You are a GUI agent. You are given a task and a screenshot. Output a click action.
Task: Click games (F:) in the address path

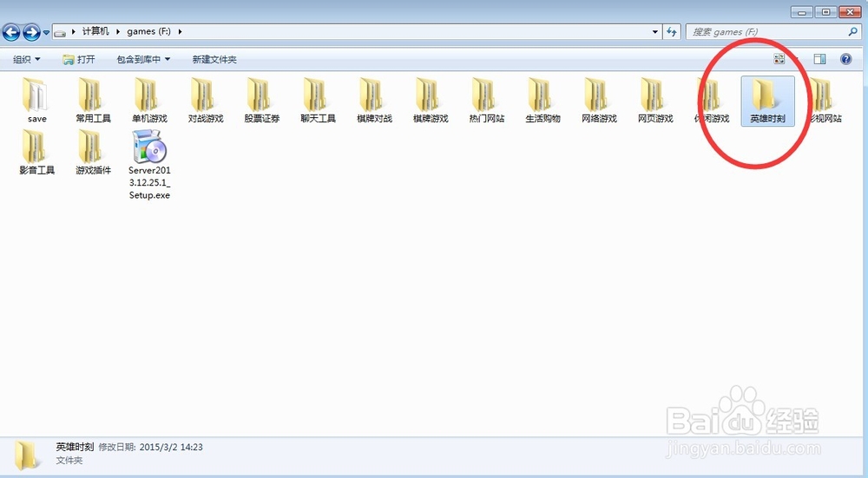(x=149, y=31)
